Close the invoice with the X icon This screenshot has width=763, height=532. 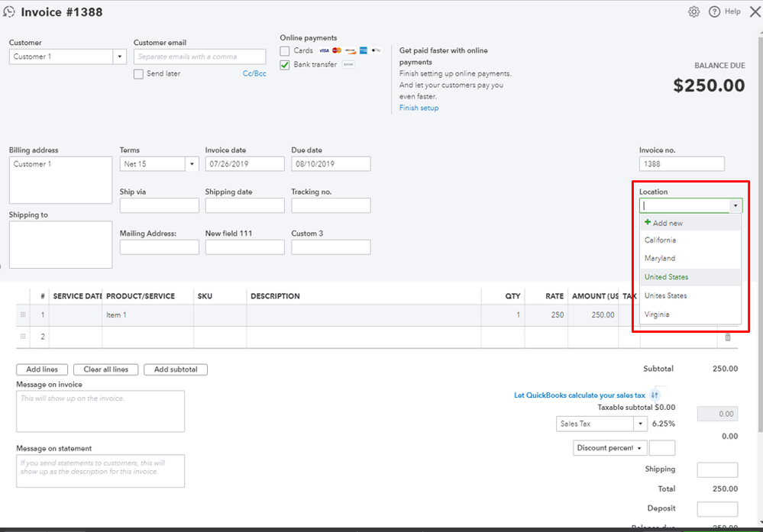[755, 11]
